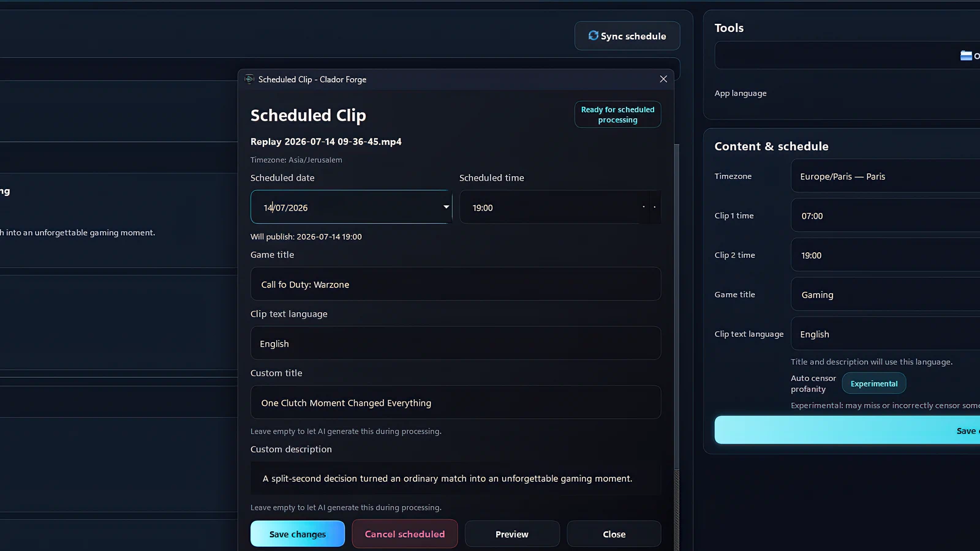Click the Game title field Call fo Duty: Warzone
The image size is (980, 551).
point(456,284)
